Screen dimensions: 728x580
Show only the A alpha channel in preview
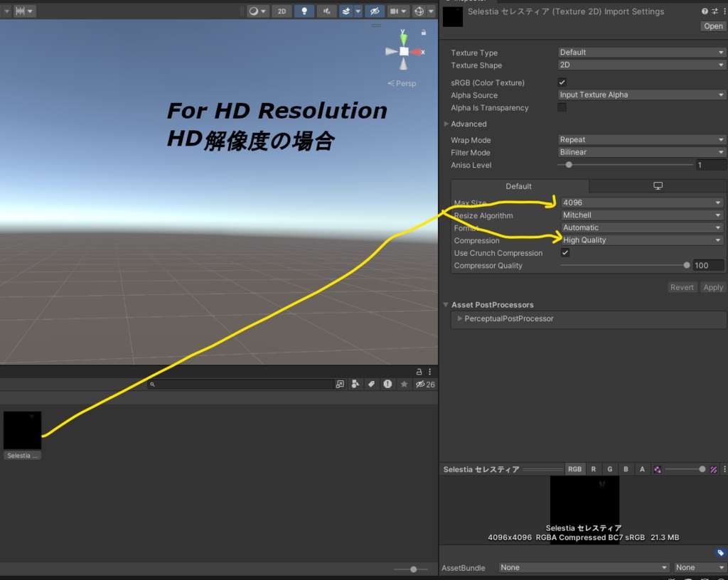point(642,469)
